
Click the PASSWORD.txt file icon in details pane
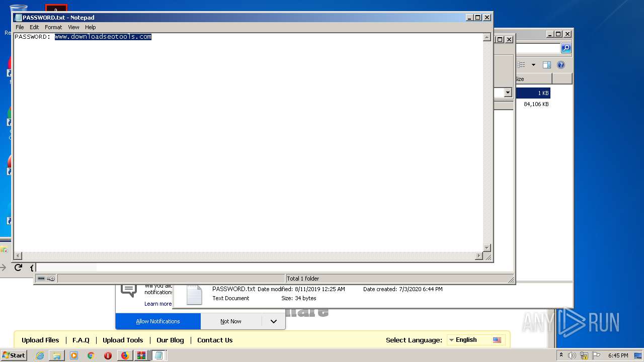194,295
